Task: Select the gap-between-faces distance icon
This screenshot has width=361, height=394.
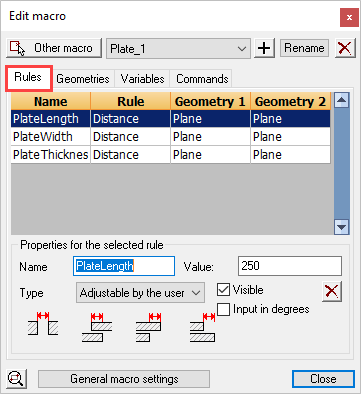Action: click(x=43, y=323)
